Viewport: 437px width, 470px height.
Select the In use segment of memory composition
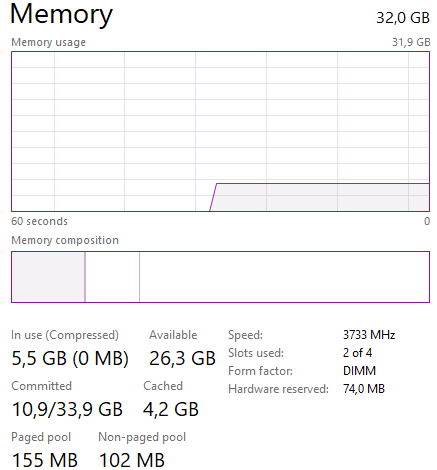click(48, 277)
